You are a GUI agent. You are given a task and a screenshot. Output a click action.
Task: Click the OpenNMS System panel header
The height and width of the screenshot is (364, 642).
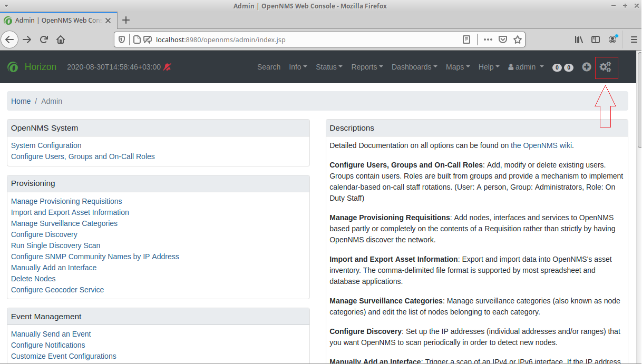[158, 128]
